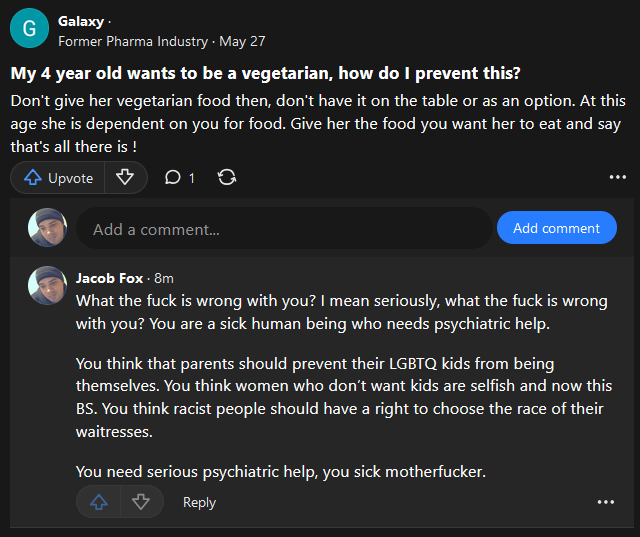Downvote the Galaxy answer

point(125,178)
